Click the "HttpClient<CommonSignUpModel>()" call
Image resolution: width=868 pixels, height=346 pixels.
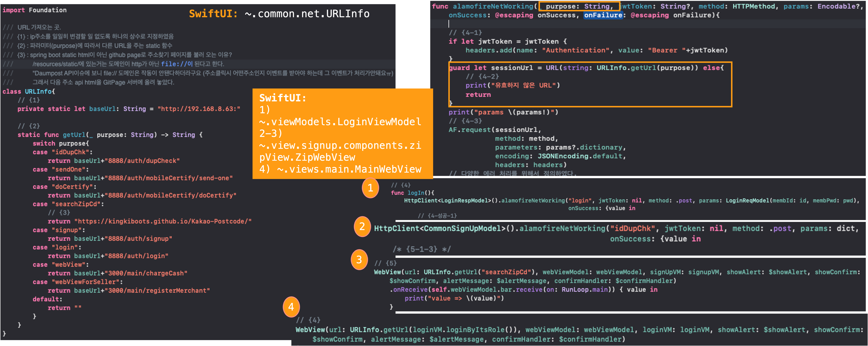[444, 229]
